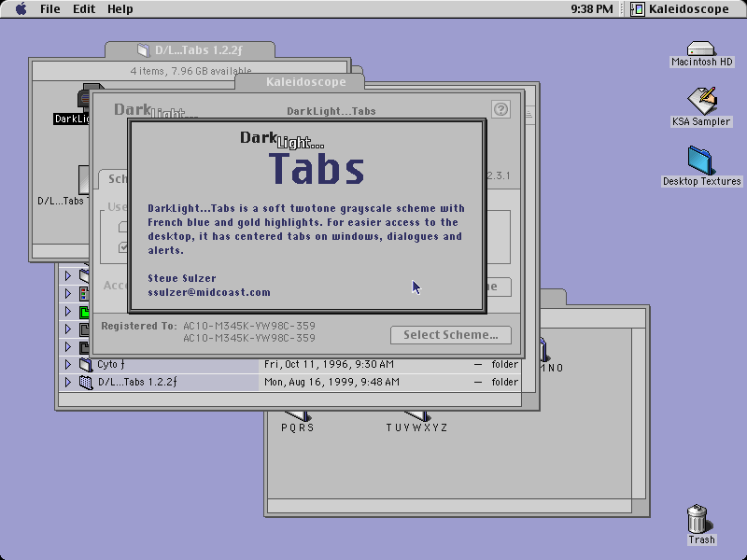Select the multicolor application icon in list
This screenshot has height=560, width=747.
pos(84,294)
